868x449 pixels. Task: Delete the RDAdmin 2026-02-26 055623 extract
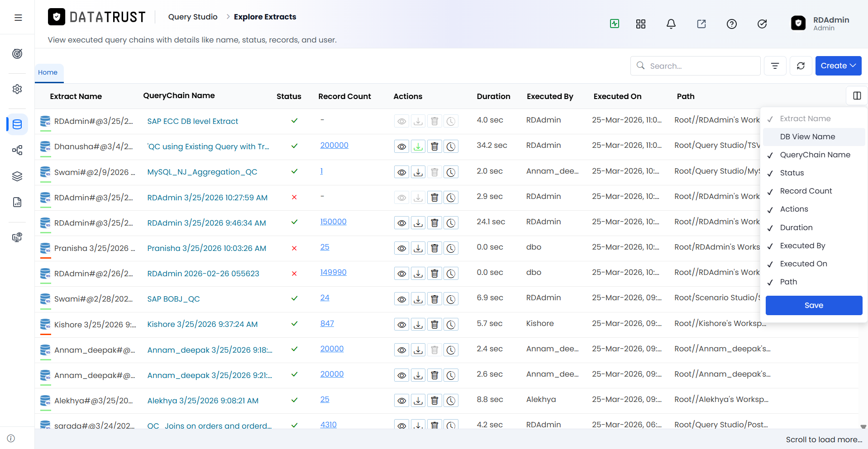(x=434, y=274)
